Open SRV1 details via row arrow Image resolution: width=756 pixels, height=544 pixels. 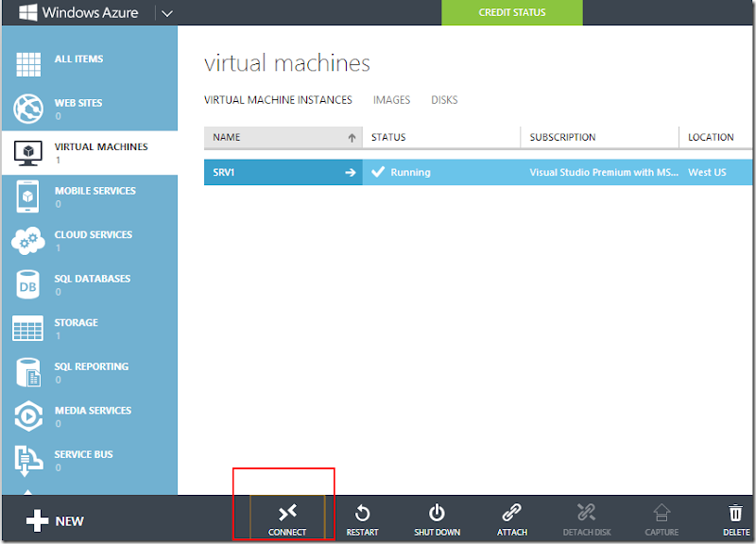tap(350, 173)
